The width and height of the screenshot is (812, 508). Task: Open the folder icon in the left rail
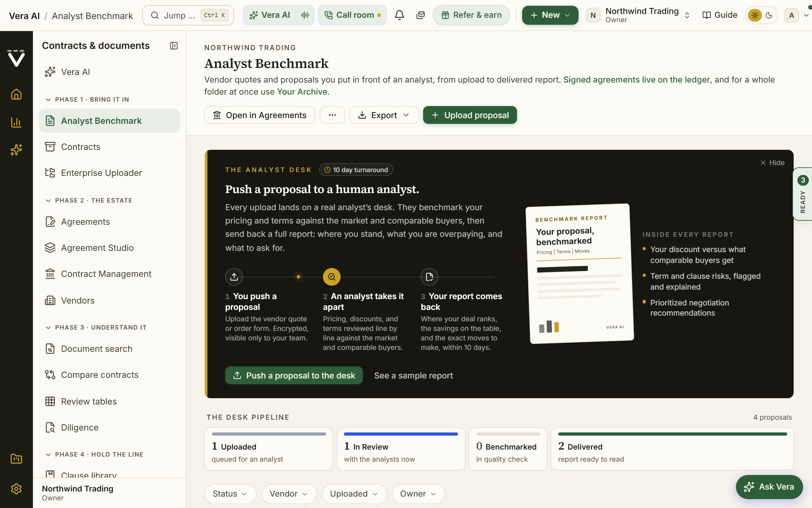pos(16,458)
